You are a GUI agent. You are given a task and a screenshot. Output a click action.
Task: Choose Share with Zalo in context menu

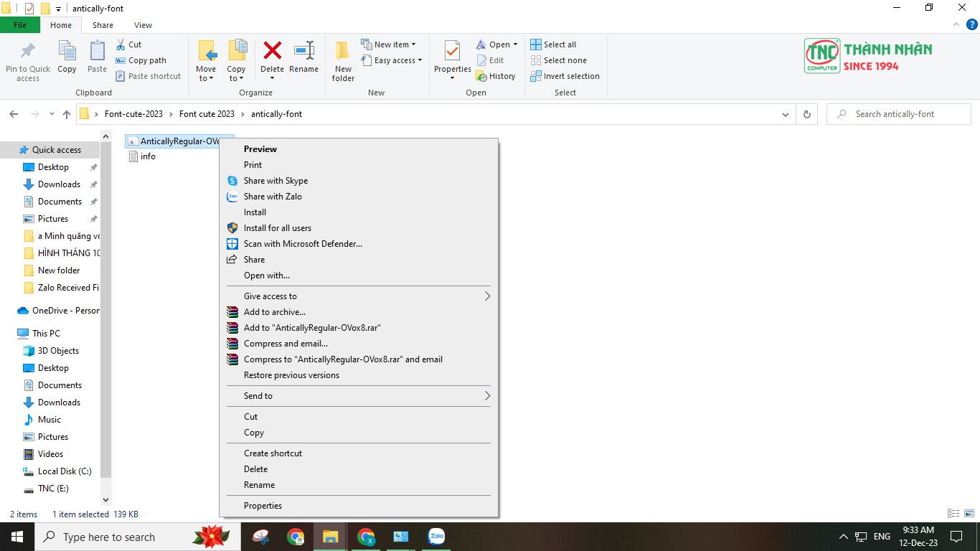273,197
